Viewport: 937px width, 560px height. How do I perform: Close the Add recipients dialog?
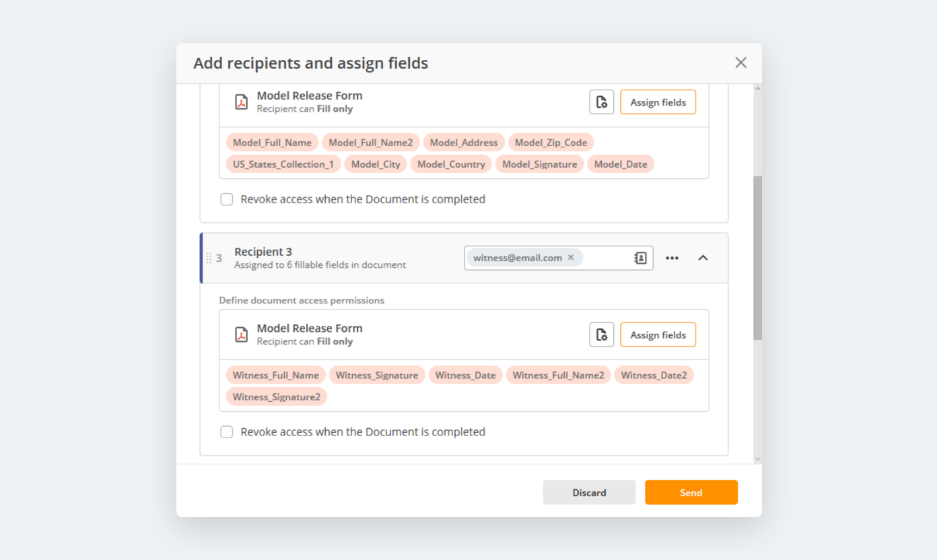(x=740, y=63)
